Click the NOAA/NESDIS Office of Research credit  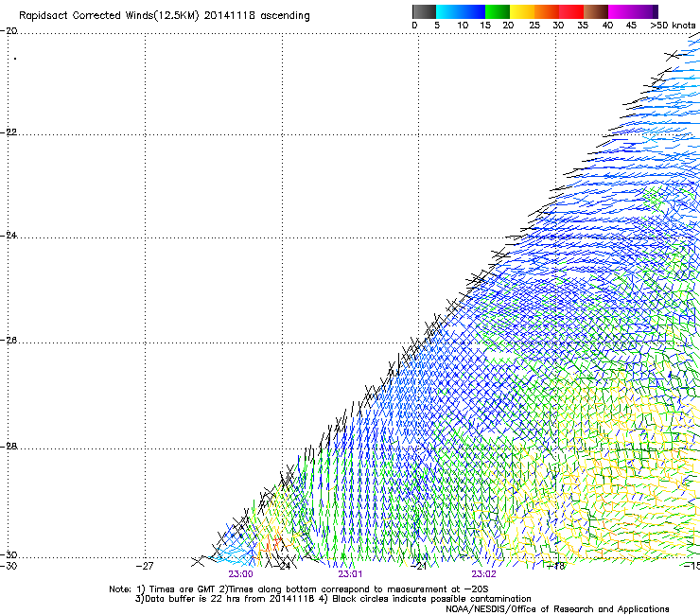click(x=557, y=609)
